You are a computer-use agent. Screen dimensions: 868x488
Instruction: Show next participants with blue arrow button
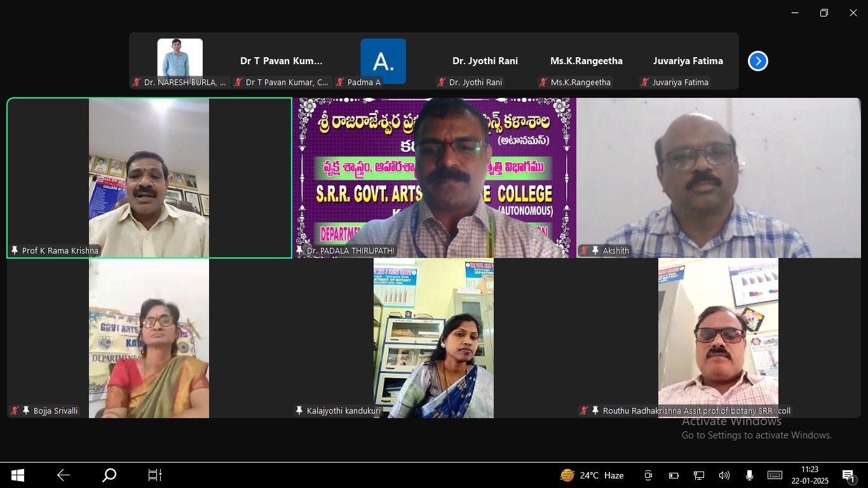point(757,61)
